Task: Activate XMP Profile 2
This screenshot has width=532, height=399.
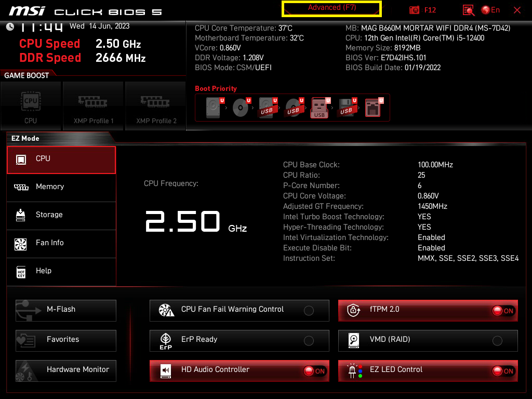Action: click(x=156, y=106)
